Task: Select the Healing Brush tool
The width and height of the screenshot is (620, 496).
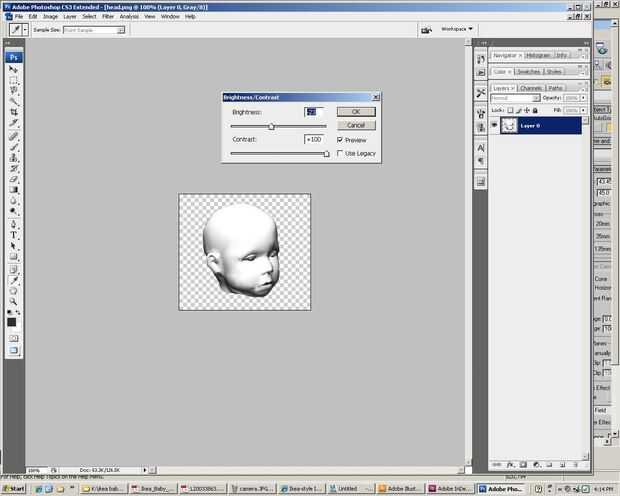Action: 13,136
